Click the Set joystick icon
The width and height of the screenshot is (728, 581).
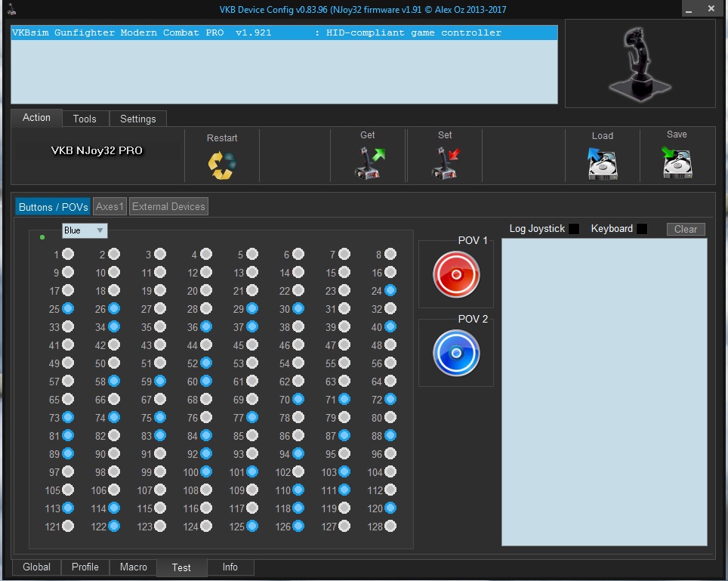445,162
